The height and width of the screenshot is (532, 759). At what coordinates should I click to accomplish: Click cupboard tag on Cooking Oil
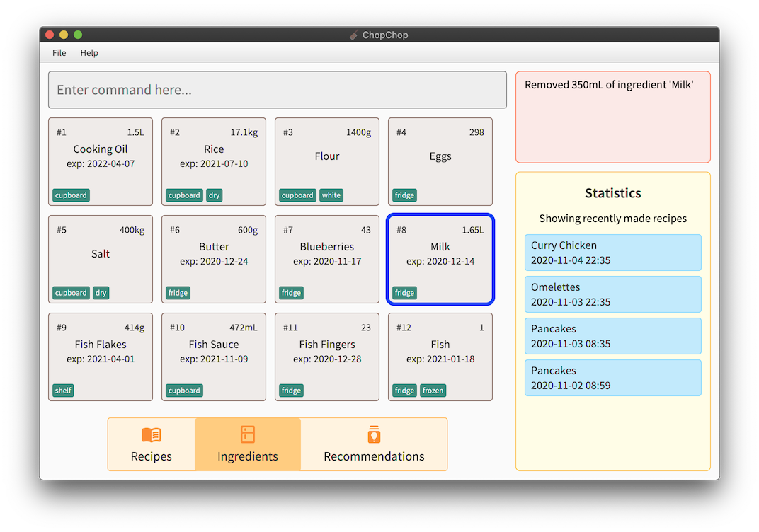(71, 195)
